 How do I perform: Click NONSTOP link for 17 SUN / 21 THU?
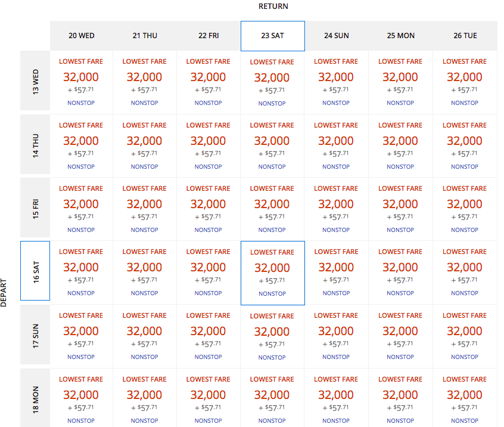point(145,357)
